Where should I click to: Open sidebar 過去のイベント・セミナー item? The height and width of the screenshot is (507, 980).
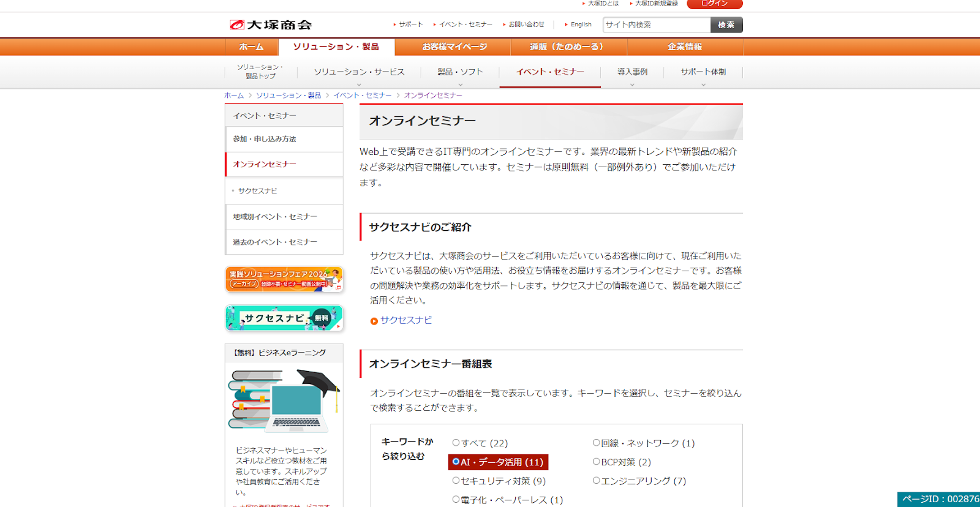[284, 242]
